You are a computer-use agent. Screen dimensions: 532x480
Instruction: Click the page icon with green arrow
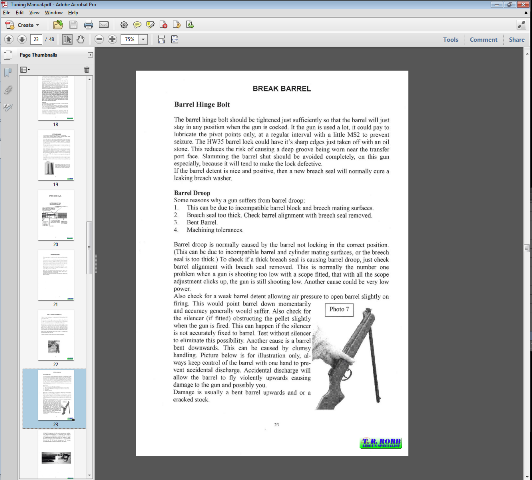click(x=190, y=25)
